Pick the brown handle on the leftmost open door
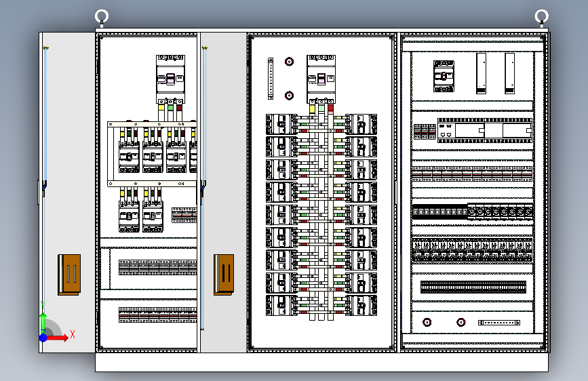Image resolution: width=588 pixels, height=381 pixels. pos(69,275)
